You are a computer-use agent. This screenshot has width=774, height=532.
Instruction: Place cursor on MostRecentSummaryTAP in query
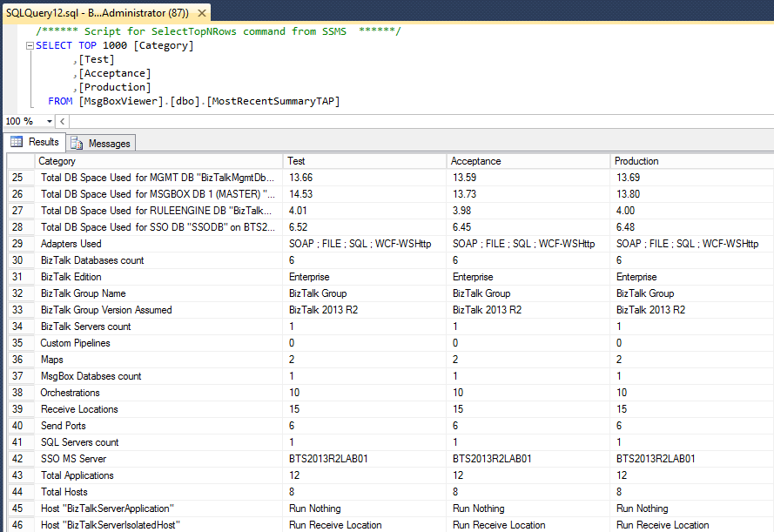pyautogui.click(x=273, y=101)
